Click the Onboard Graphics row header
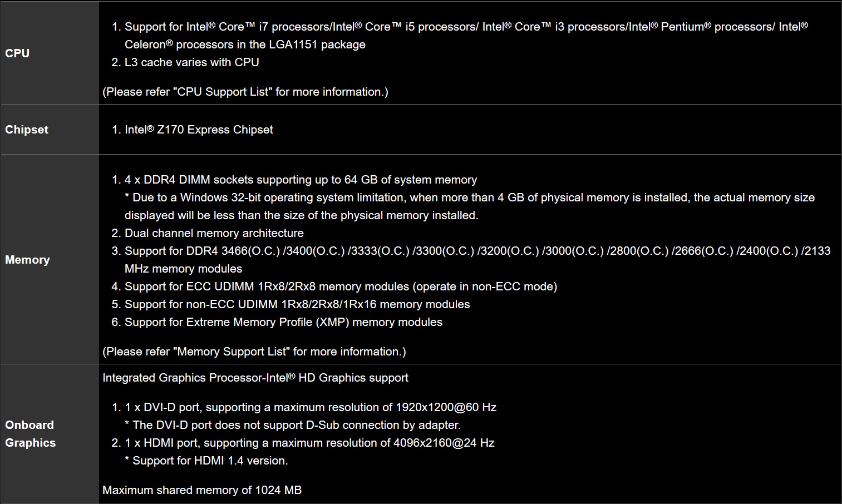Screen dimensions: 842x504 (31, 434)
